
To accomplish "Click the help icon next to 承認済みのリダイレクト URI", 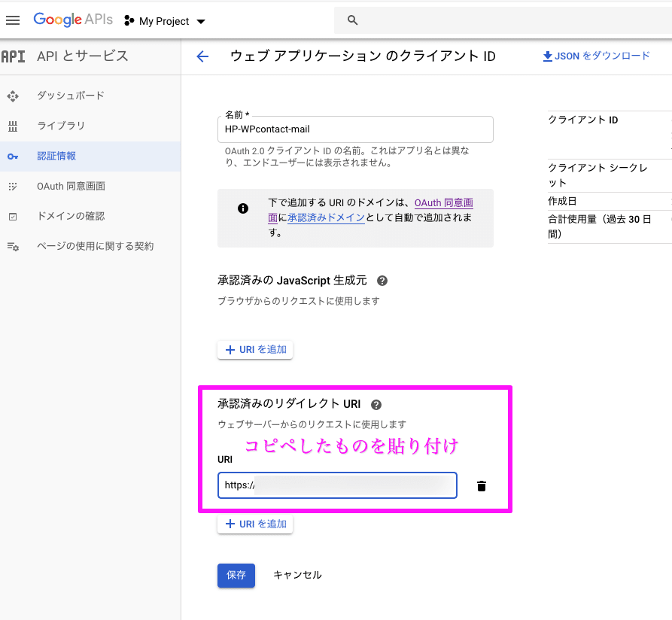I will click(376, 404).
